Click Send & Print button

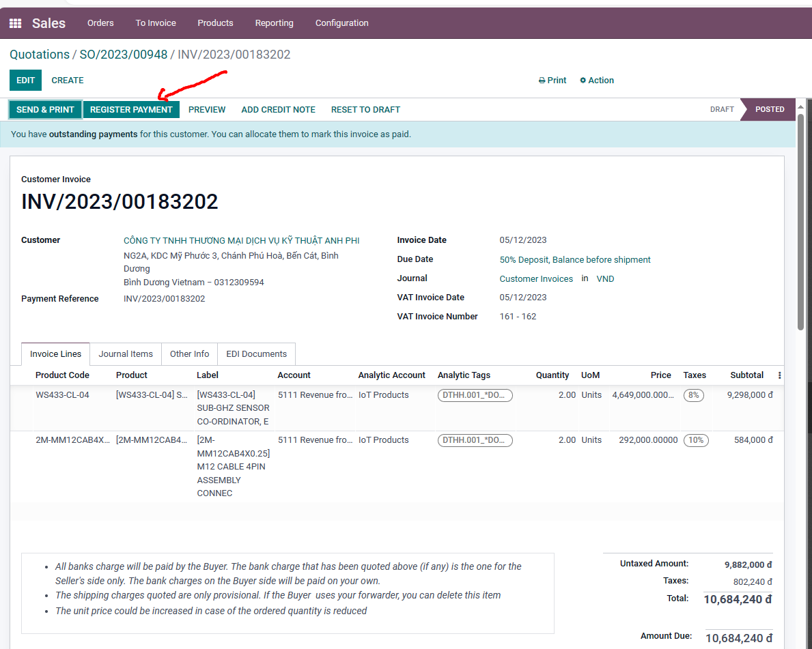click(45, 110)
